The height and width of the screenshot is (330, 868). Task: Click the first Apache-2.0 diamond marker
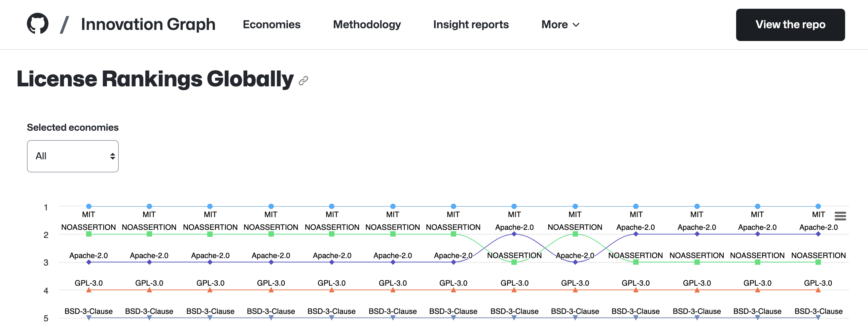88,262
